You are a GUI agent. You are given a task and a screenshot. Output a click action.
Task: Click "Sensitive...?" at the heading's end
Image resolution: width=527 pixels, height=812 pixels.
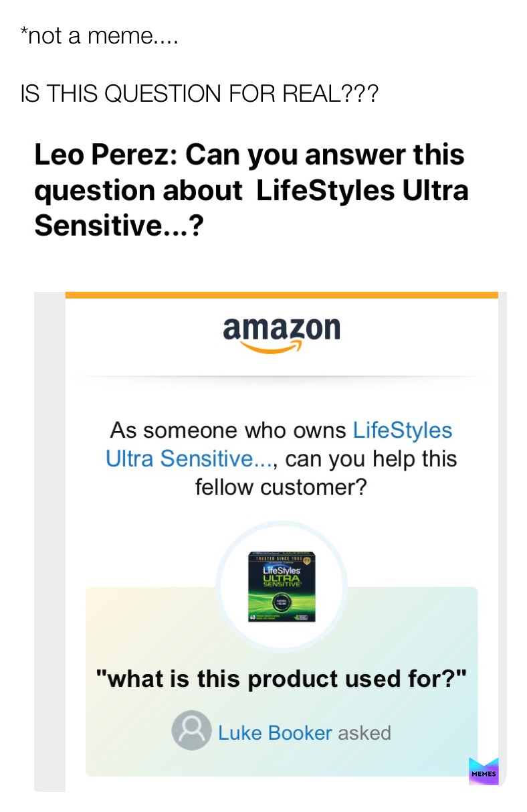[x=118, y=227]
